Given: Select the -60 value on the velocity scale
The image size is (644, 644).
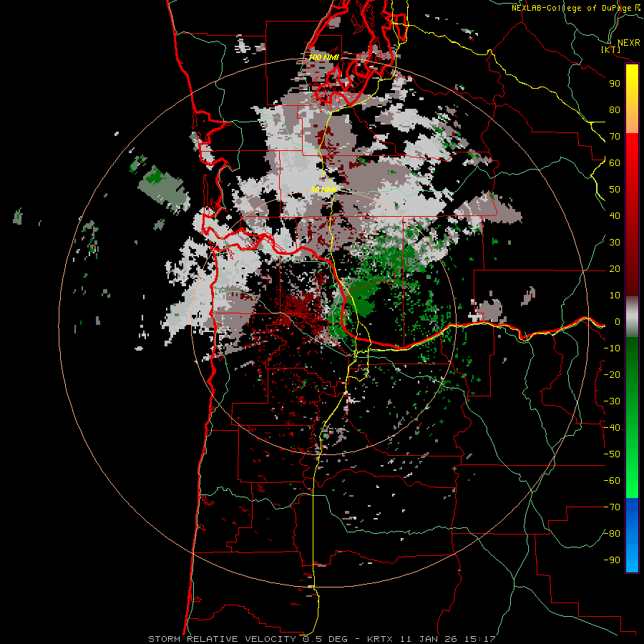Looking at the screenshot, I should (x=612, y=481).
